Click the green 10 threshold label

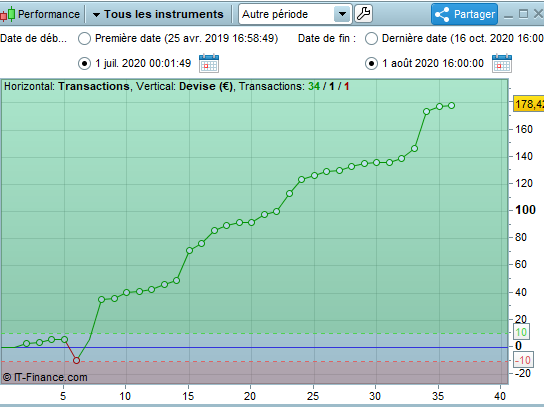pyautogui.click(x=521, y=332)
